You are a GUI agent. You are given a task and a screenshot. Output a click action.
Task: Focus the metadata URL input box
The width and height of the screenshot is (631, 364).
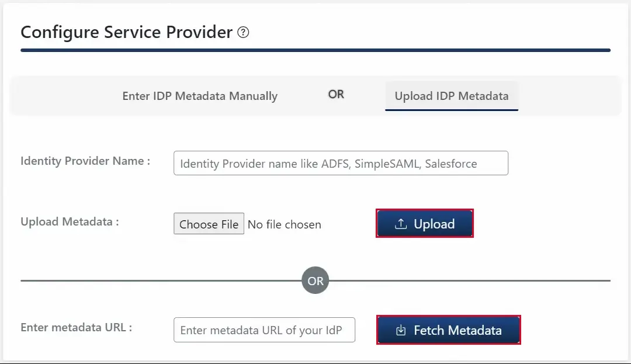[264, 330]
